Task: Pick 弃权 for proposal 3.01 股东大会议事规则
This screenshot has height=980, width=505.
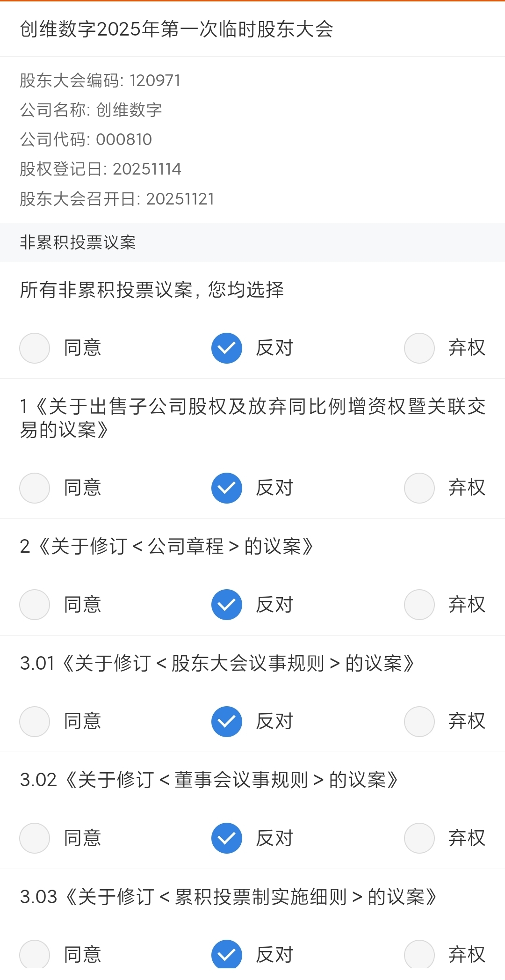Action: (419, 721)
